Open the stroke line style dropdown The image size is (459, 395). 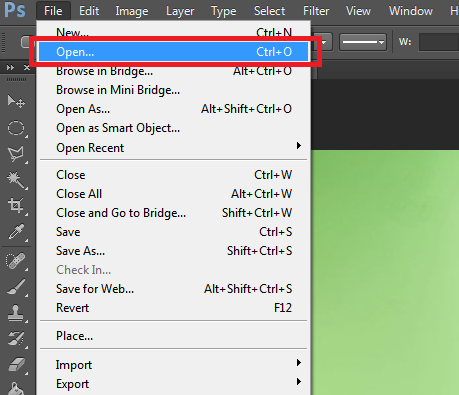(363, 42)
